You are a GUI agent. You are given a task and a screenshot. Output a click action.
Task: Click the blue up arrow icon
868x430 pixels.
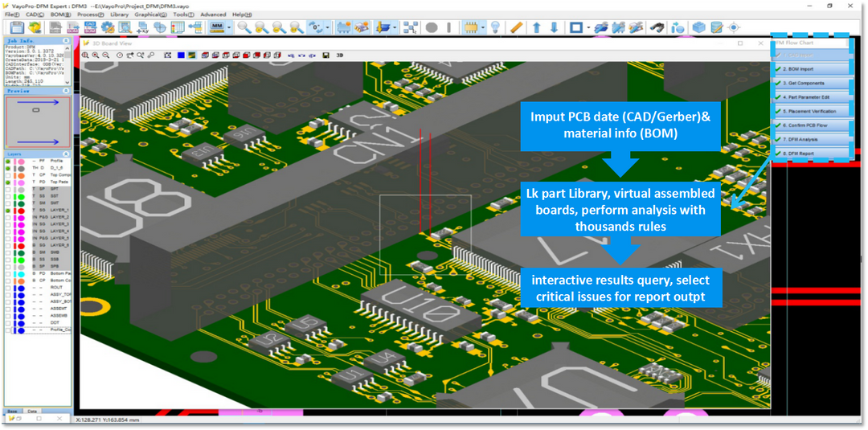[536, 27]
